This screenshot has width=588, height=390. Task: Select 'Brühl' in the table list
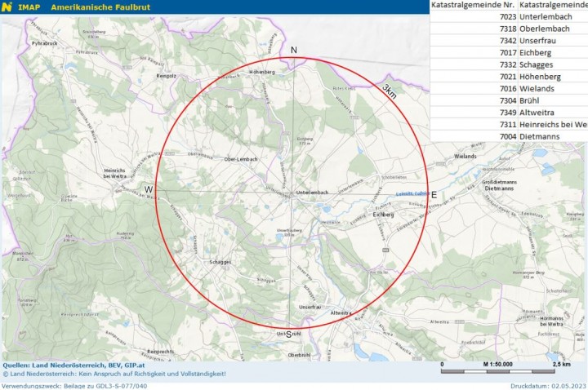click(529, 101)
